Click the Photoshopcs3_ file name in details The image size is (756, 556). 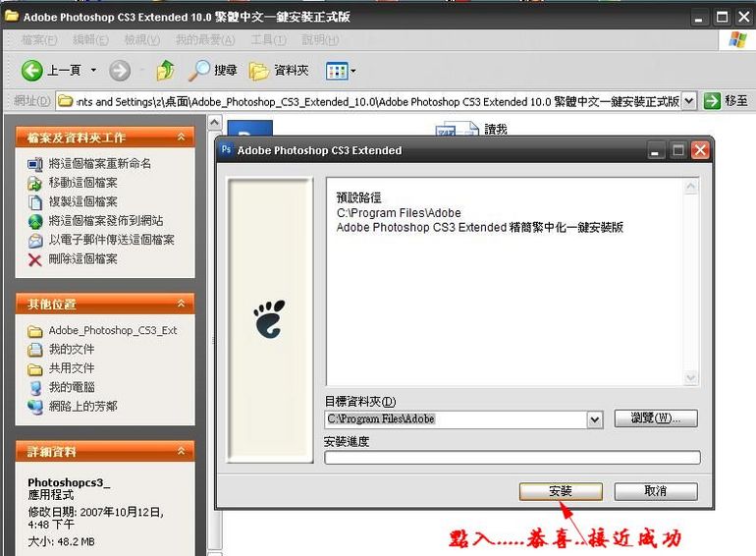[x=69, y=482]
